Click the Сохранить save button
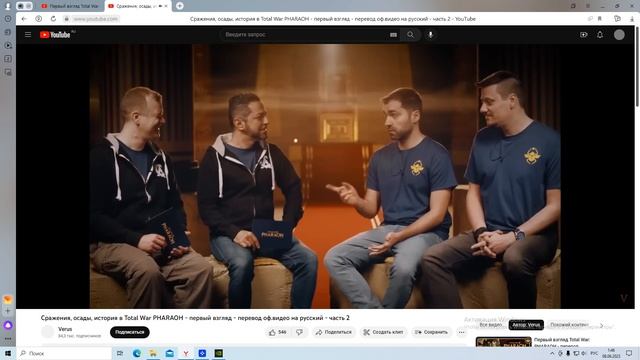640x360 pixels. [431, 332]
